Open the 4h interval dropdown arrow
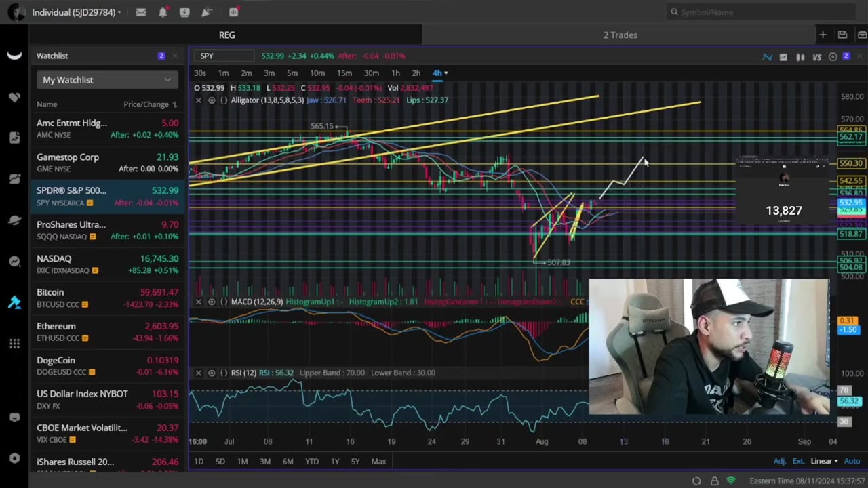 point(446,73)
